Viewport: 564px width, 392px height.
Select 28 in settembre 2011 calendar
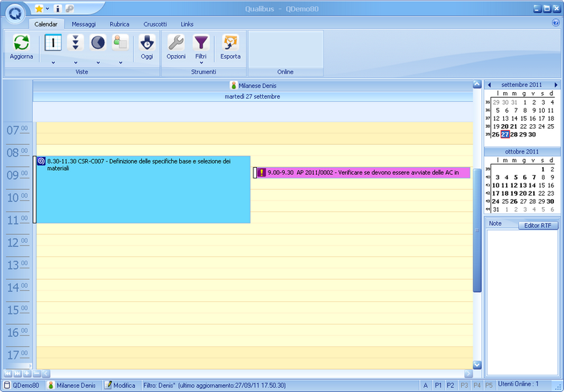click(x=513, y=134)
